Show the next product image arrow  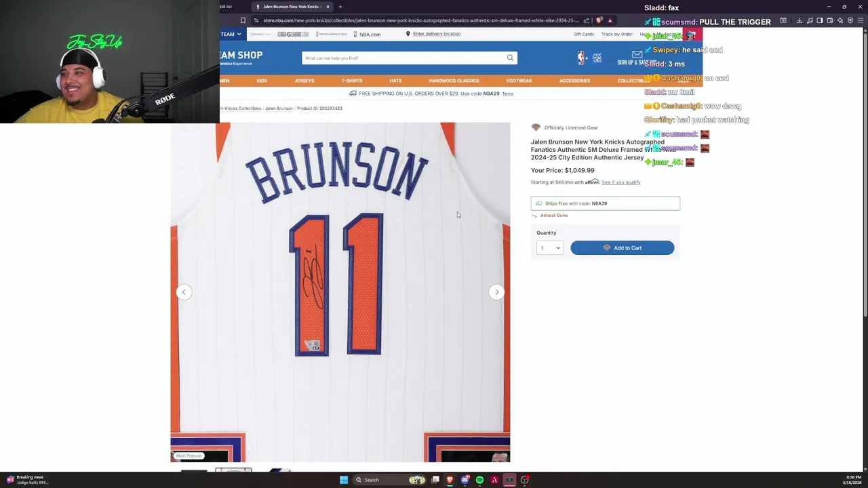click(x=496, y=292)
